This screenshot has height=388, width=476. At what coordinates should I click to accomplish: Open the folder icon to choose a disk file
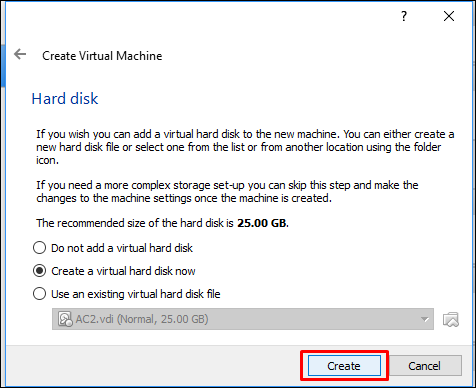(451, 319)
